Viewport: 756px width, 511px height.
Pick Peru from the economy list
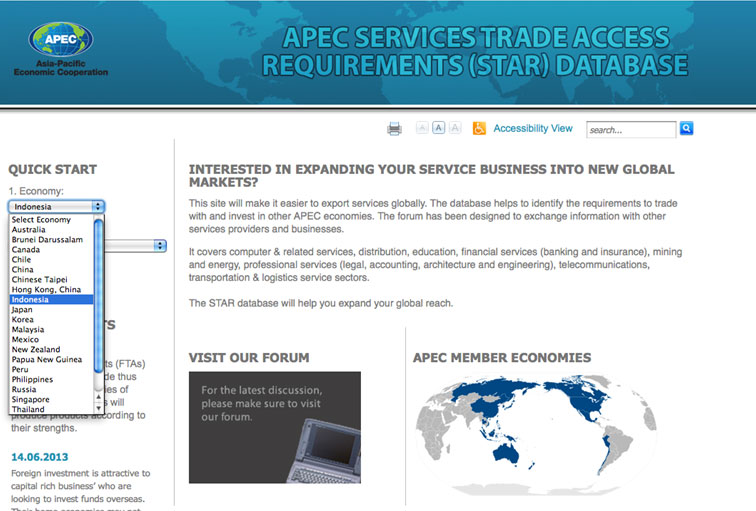52,369
